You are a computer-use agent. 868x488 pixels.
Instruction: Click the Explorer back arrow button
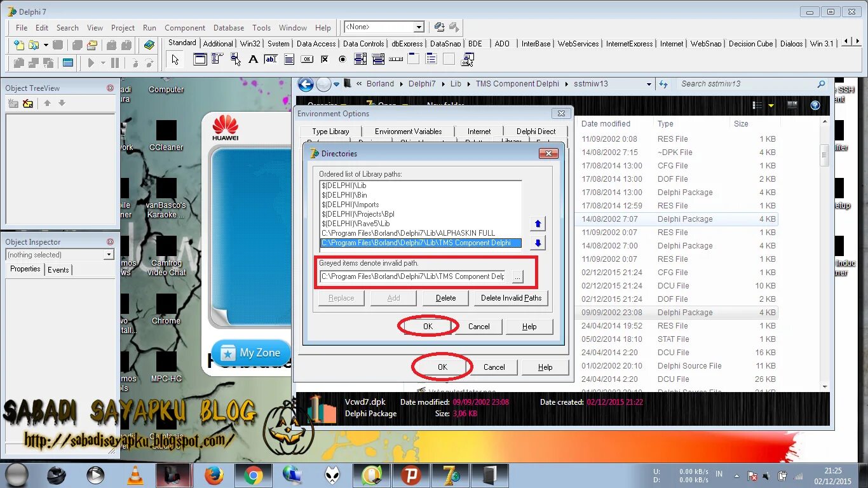pyautogui.click(x=306, y=84)
